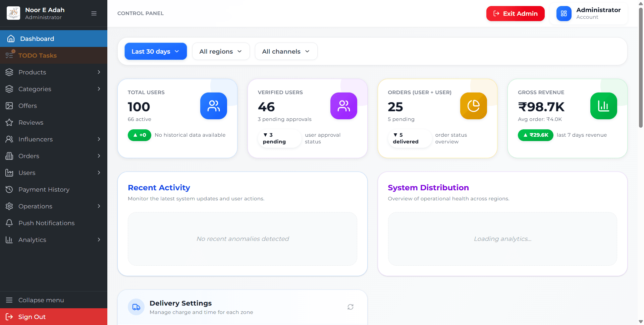Screen dimensions: 644x325
Task: Toggle the sidebar hamburger icon in header
Action: click(94, 13)
